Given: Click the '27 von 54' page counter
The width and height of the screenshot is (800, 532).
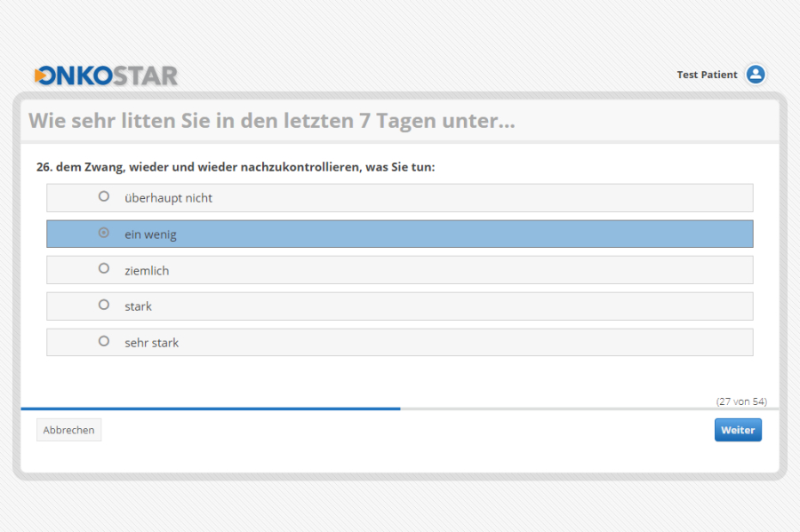Looking at the screenshot, I should click(x=740, y=401).
